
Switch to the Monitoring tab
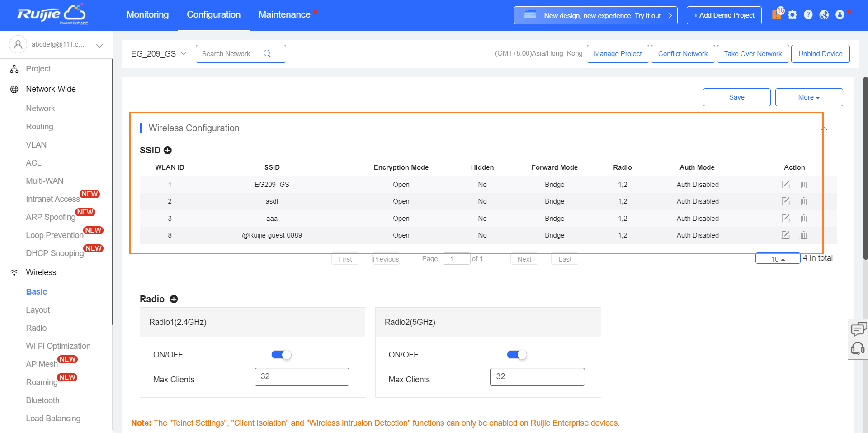pos(147,14)
